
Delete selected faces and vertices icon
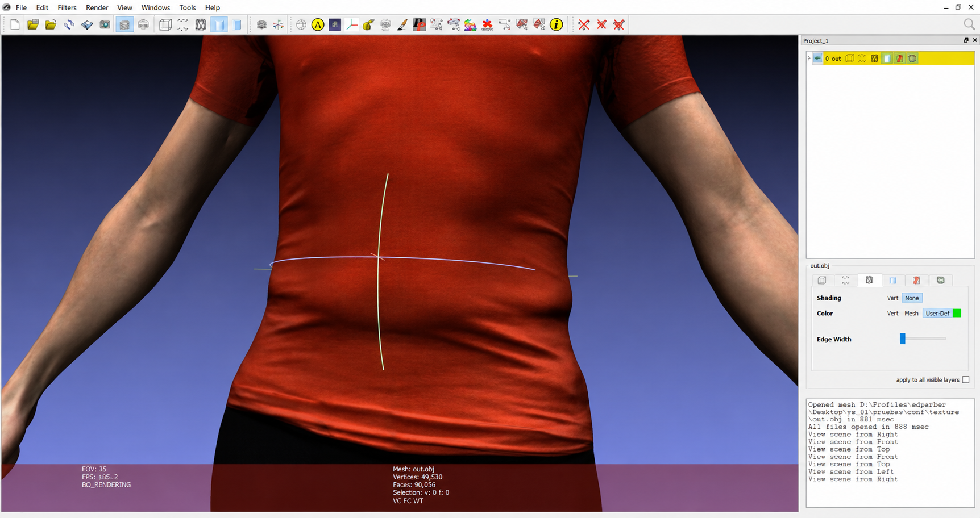coord(619,24)
